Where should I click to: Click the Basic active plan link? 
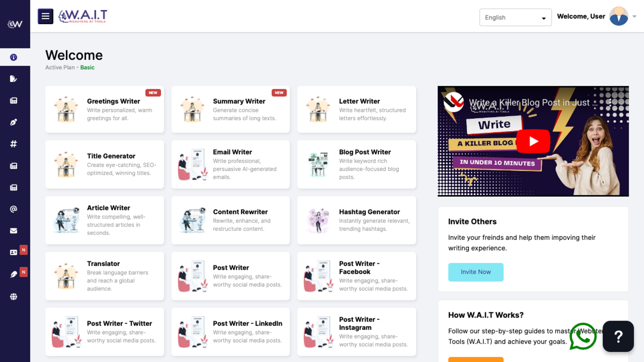(87, 67)
